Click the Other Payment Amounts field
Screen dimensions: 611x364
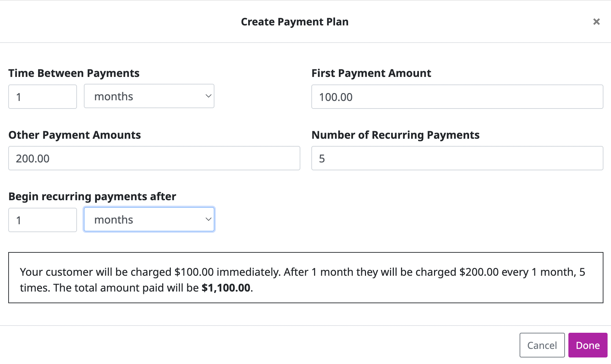click(154, 158)
